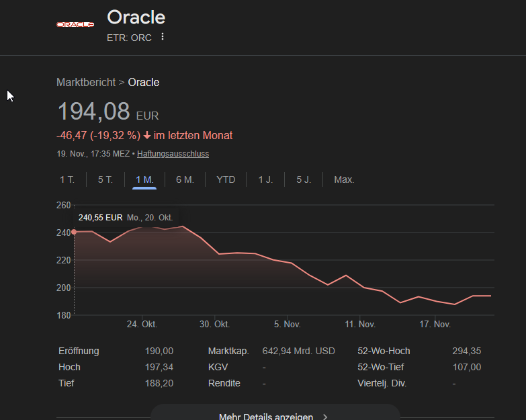
Task: Switch chart to YTD range
Action: click(x=226, y=179)
